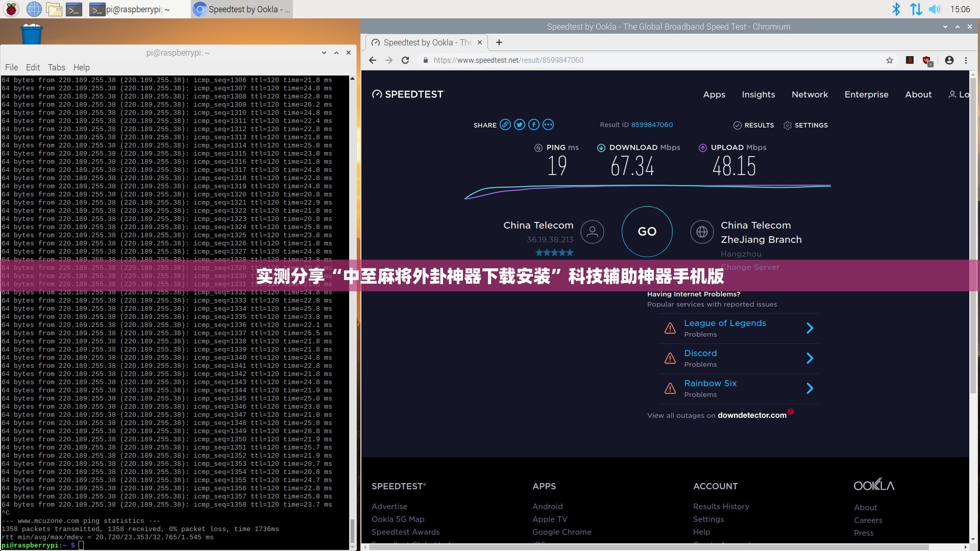The width and height of the screenshot is (980, 551).
Task: Open Apple TV footer link
Action: click(x=550, y=519)
